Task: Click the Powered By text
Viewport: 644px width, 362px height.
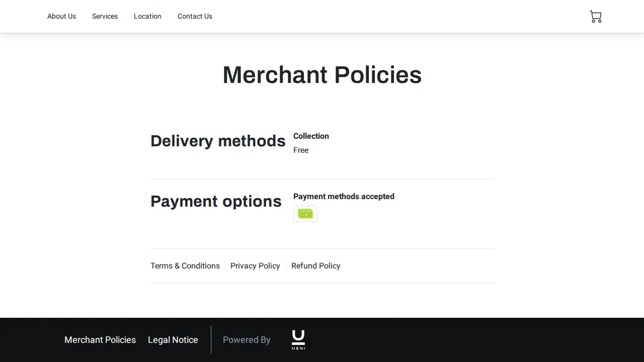Action: [x=247, y=340]
